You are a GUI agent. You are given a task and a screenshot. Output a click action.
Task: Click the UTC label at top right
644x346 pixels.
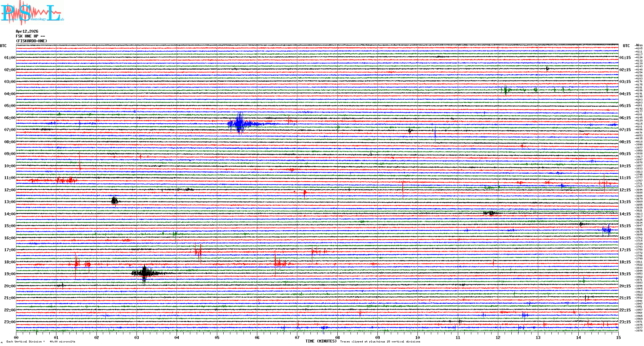tap(626, 46)
